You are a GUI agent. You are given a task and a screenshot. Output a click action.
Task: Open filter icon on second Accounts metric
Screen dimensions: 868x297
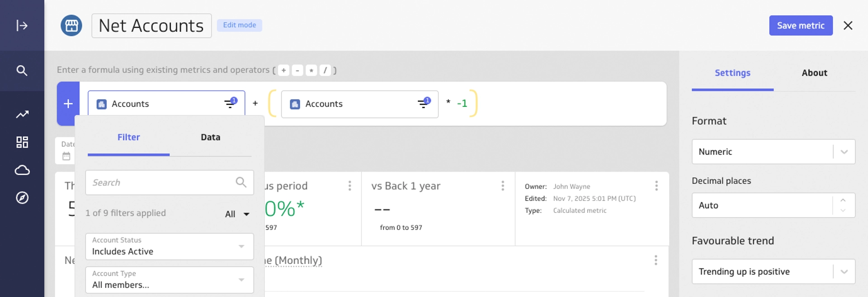point(424,104)
